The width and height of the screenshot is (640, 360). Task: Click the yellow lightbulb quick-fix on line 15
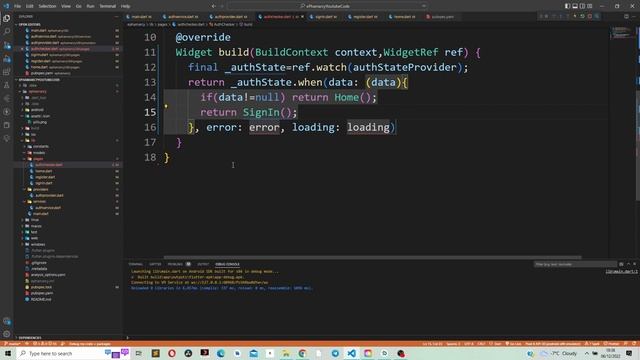coord(166,106)
